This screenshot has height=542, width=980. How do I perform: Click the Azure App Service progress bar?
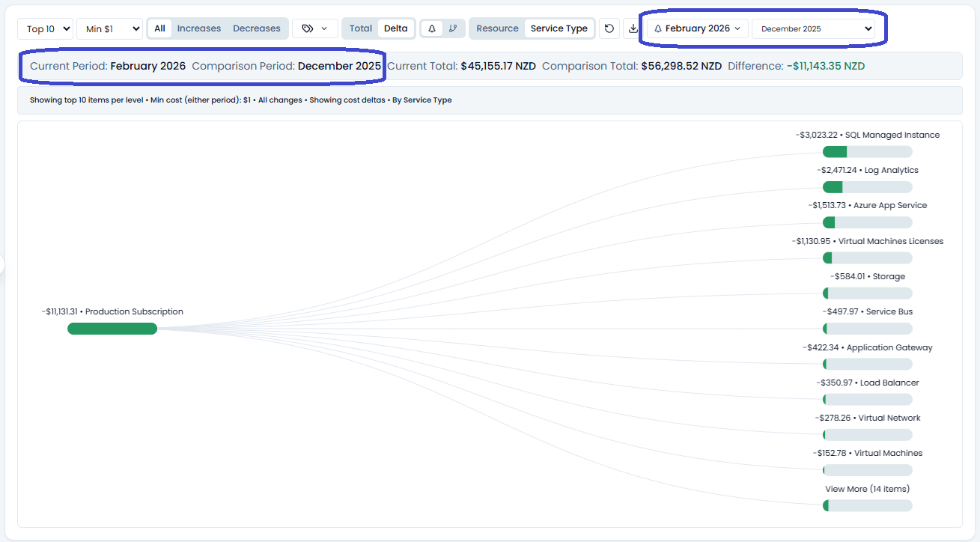click(868, 222)
